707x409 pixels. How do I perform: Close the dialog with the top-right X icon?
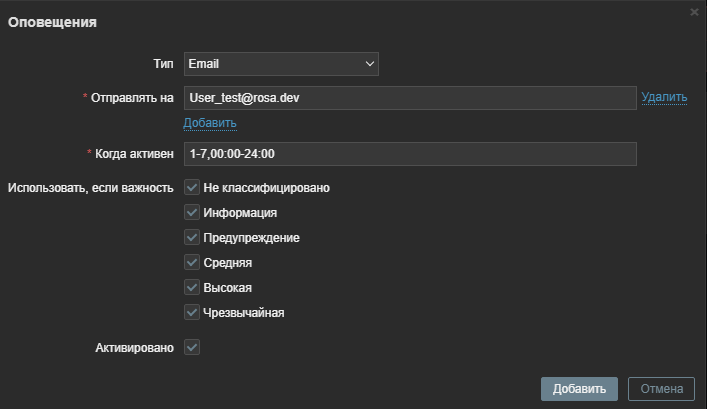[x=694, y=11]
